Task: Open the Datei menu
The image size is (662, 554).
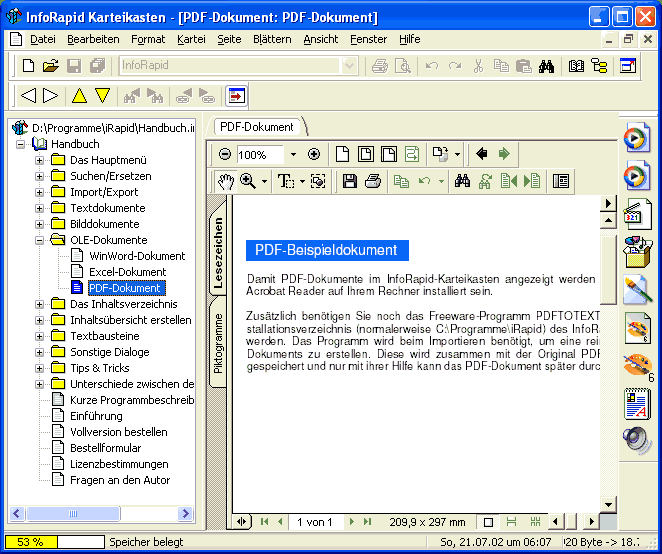Action: pos(43,39)
